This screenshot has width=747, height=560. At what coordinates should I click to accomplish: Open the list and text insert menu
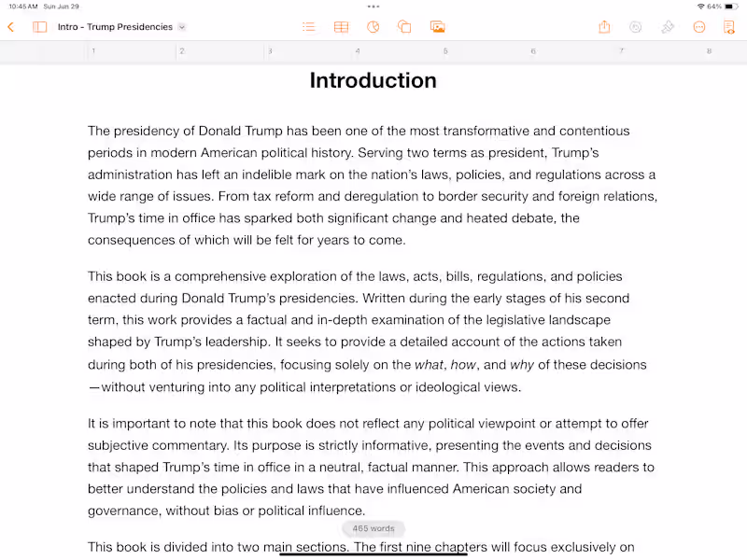click(x=309, y=27)
